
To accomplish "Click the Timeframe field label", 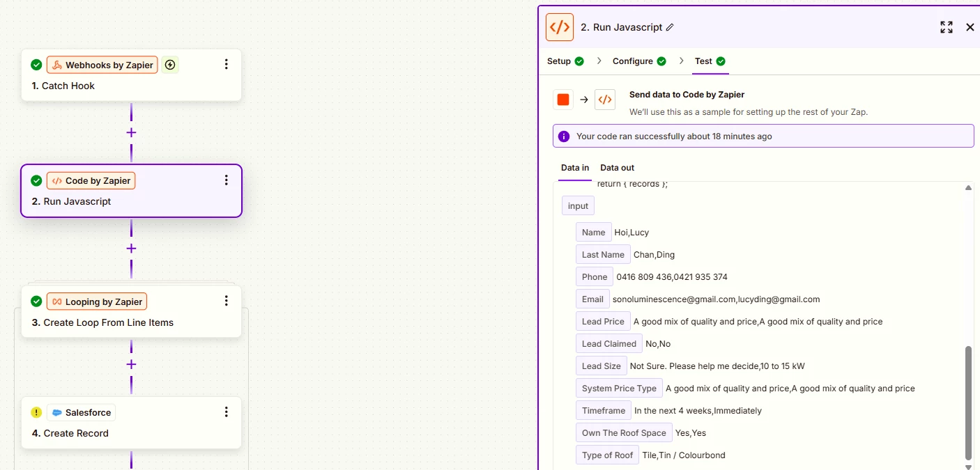I will click(x=604, y=410).
